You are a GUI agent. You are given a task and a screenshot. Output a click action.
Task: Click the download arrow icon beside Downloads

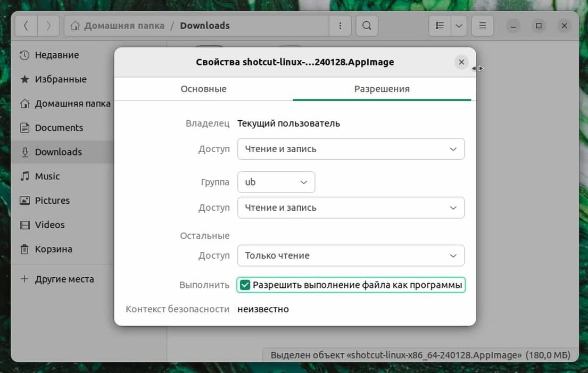coord(25,152)
